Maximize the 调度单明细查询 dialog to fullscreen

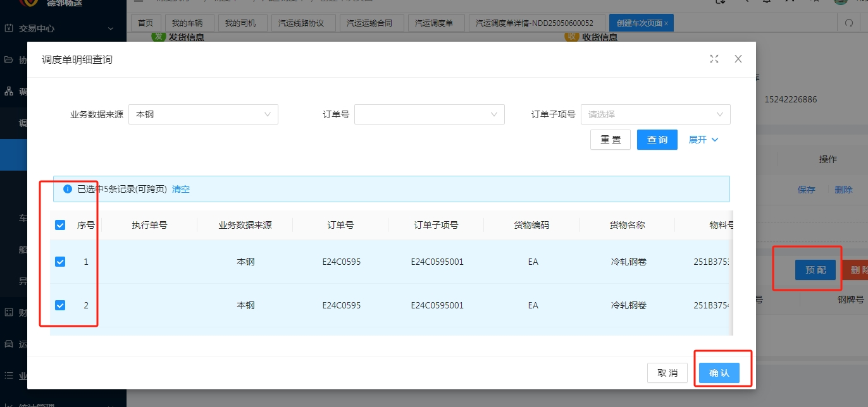(714, 59)
